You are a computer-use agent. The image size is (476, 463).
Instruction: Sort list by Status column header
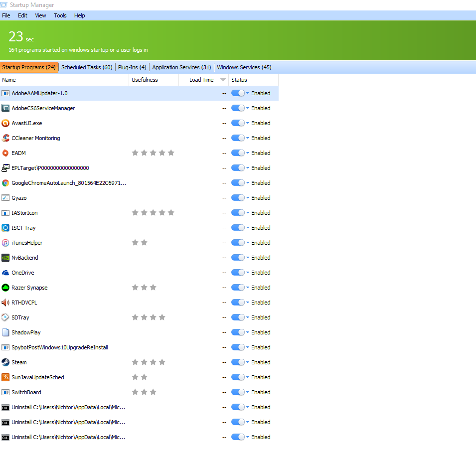[253, 80]
